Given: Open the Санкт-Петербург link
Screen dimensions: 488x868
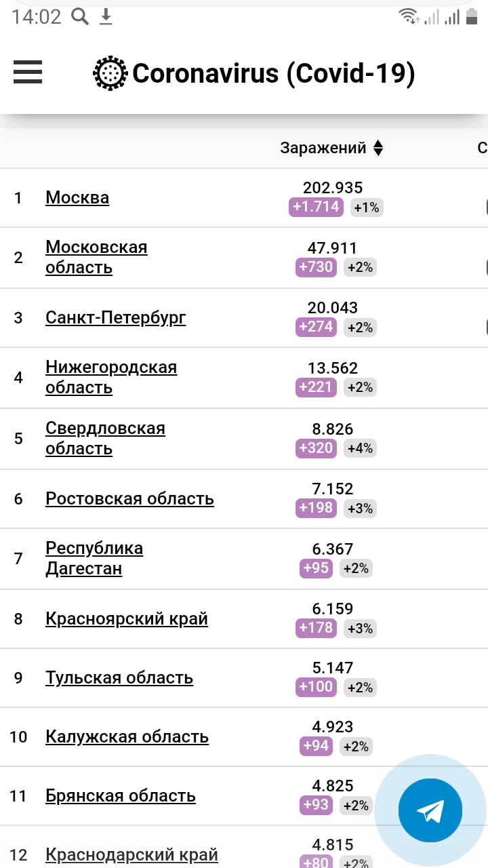Looking at the screenshot, I should [x=116, y=317].
